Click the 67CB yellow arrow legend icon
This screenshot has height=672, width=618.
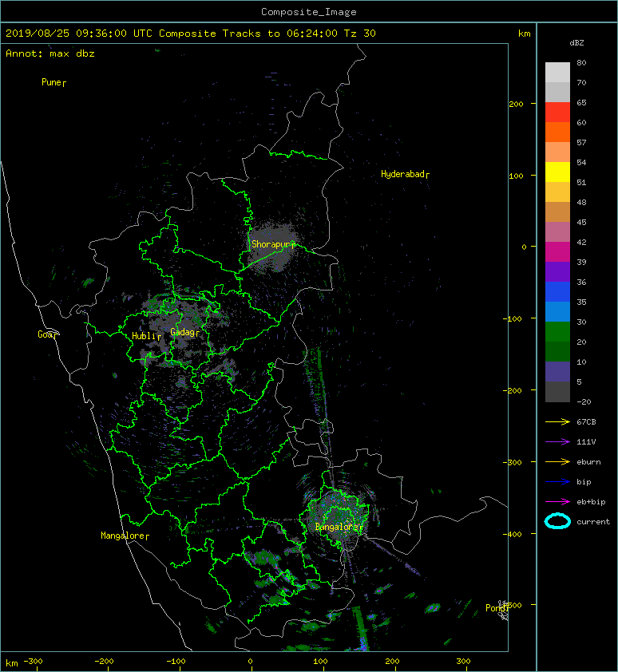pyautogui.click(x=557, y=421)
